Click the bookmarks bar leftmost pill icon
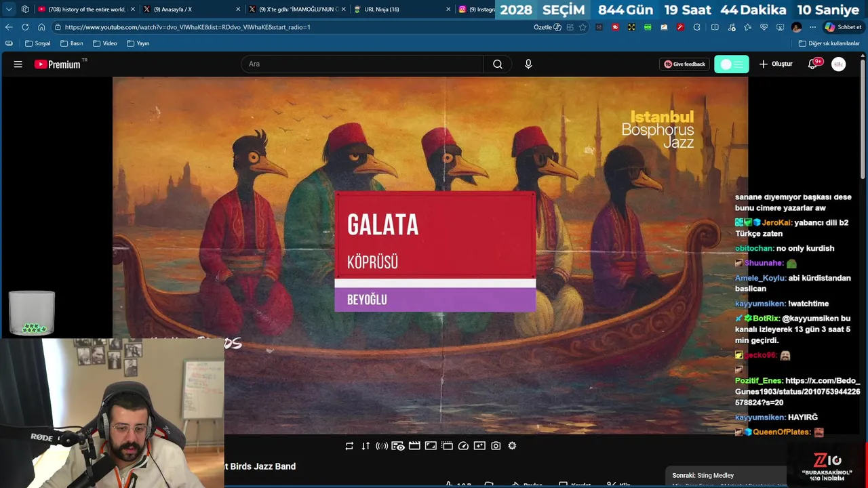 [9, 43]
